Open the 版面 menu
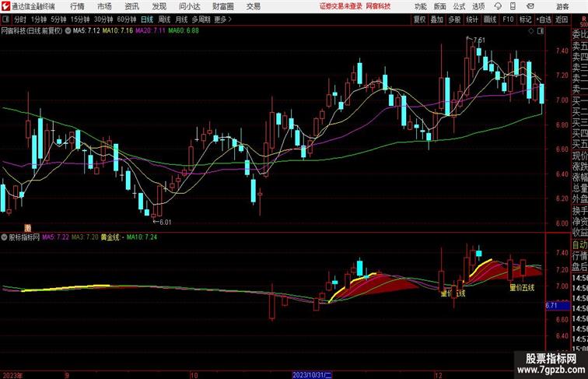The image size is (588, 379). tap(439, 6)
